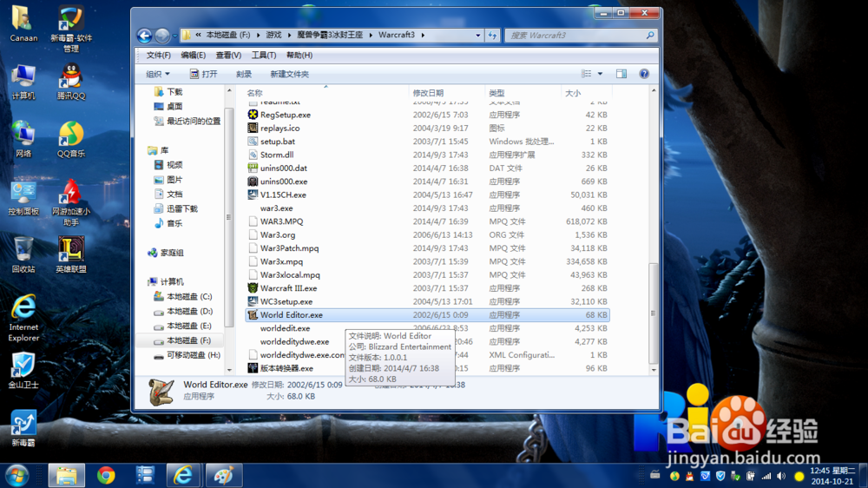The image size is (868, 488).
Task: Open Internet Explorer desktop icon
Action: click(23, 318)
